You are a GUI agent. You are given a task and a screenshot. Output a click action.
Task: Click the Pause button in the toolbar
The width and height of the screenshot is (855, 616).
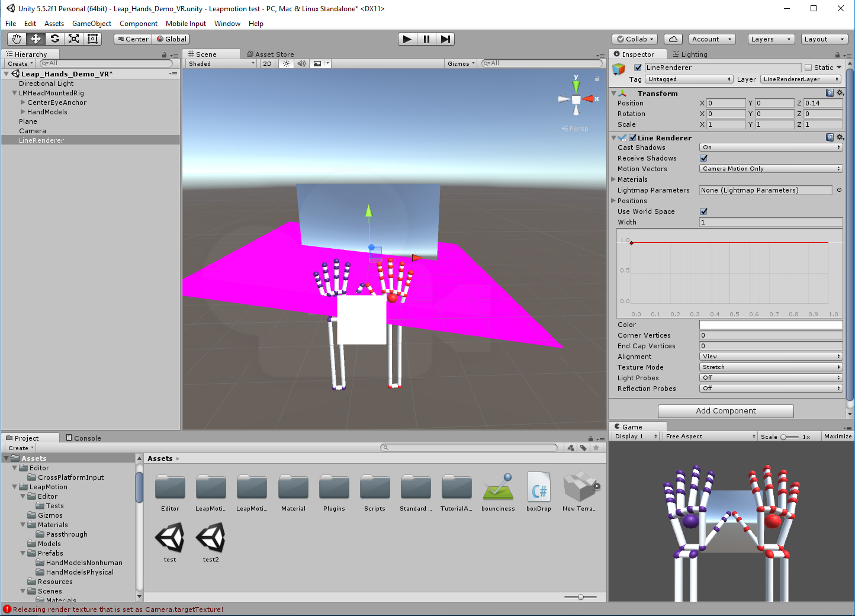[x=426, y=38]
